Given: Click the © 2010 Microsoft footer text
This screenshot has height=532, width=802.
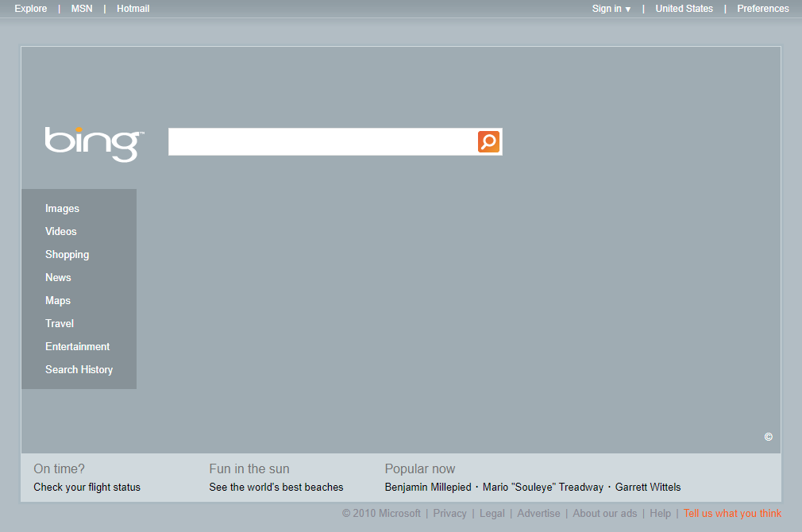Looking at the screenshot, I should pyautogui.click(x=382, y=514).
